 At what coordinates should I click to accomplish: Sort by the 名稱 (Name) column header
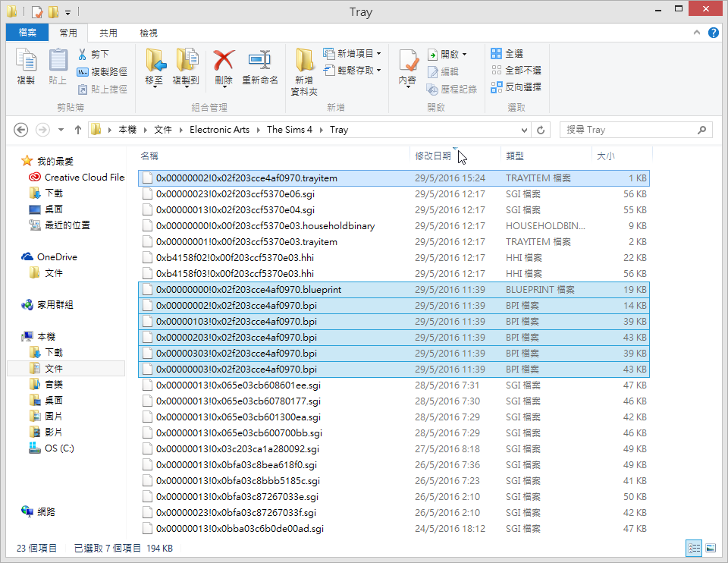(149, 156)
